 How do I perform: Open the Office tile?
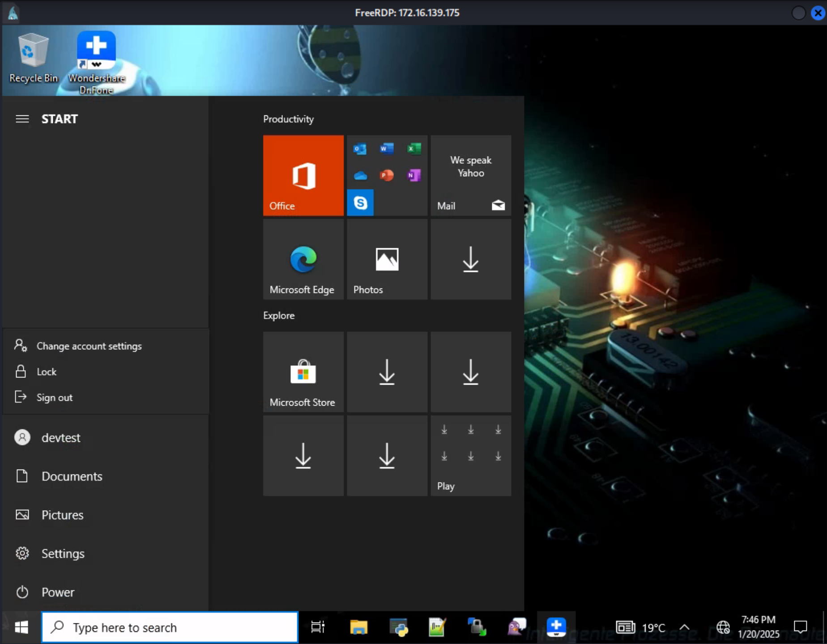[303, 175]
